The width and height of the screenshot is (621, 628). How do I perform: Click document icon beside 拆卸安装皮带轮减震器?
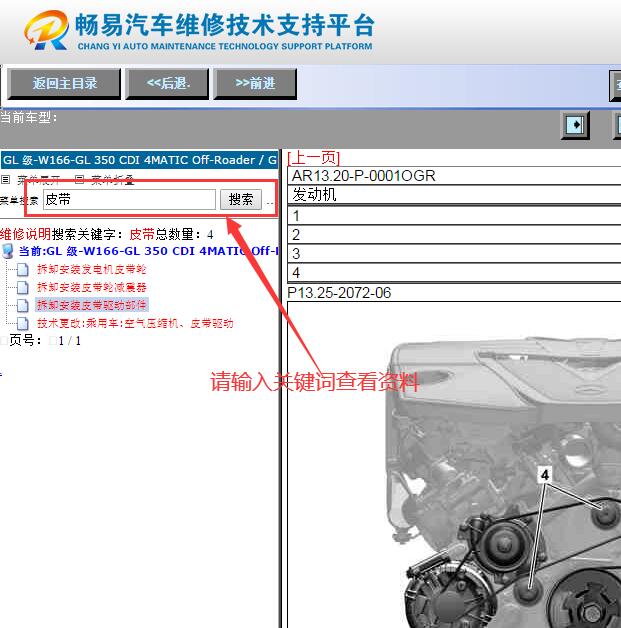coord(23,288)
